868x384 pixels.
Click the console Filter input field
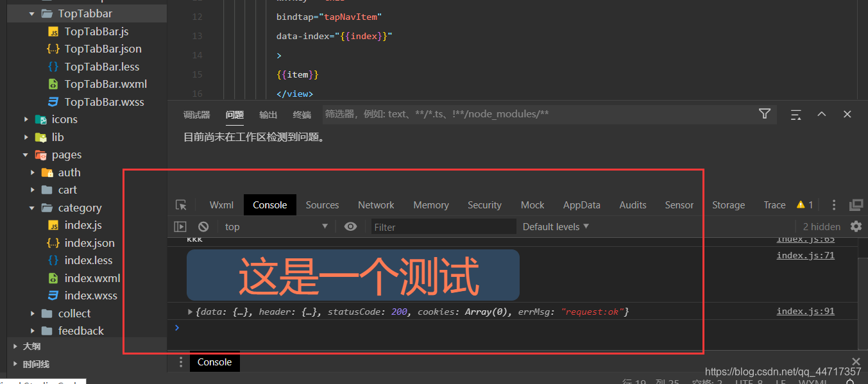pos(443,226)
